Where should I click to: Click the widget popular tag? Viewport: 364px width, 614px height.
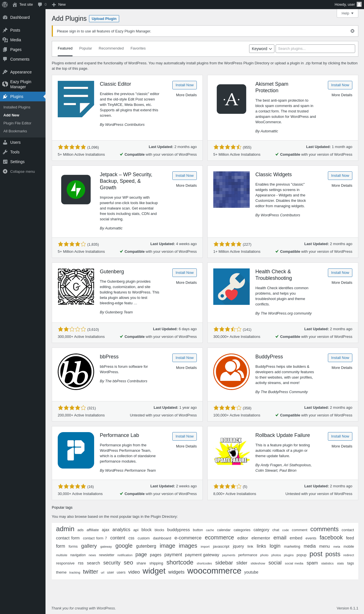[x=154, y=571]
